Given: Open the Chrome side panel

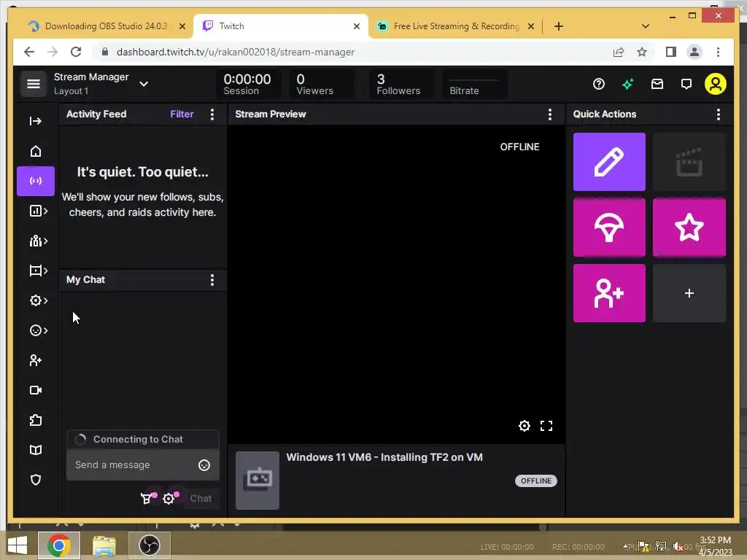Looking at the screenshot, I should [671, 52].
